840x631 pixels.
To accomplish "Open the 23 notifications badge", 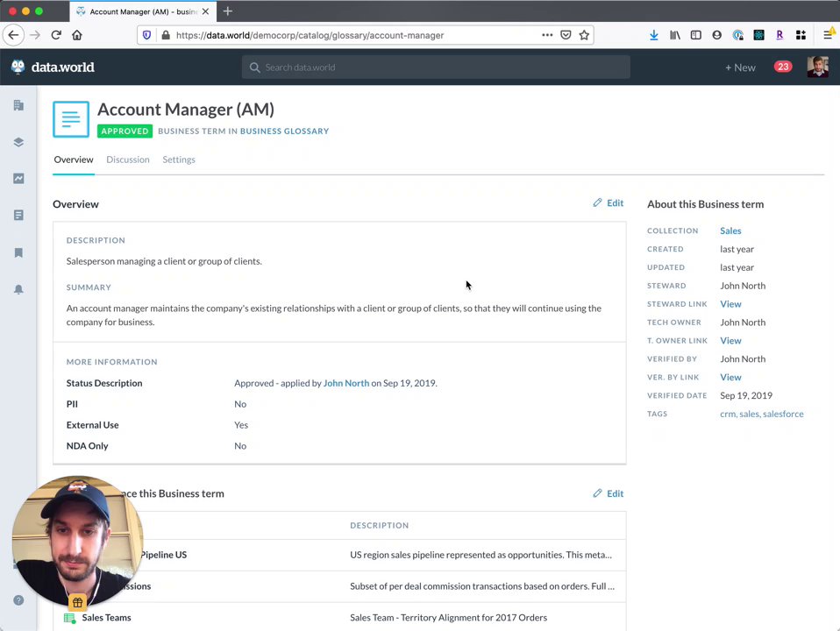I will (783, 67).
